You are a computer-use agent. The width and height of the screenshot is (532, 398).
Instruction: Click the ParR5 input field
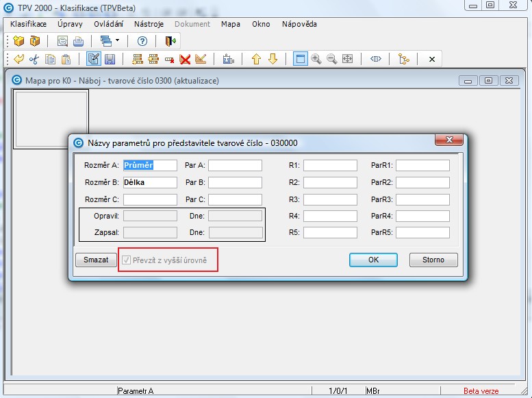click(422, 233)
